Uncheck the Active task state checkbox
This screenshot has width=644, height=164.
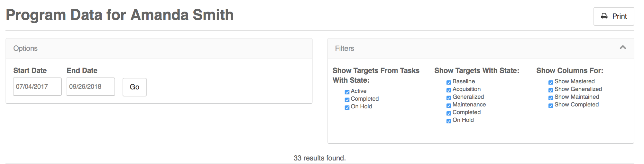pyautogui.click(x=347, y=92)
